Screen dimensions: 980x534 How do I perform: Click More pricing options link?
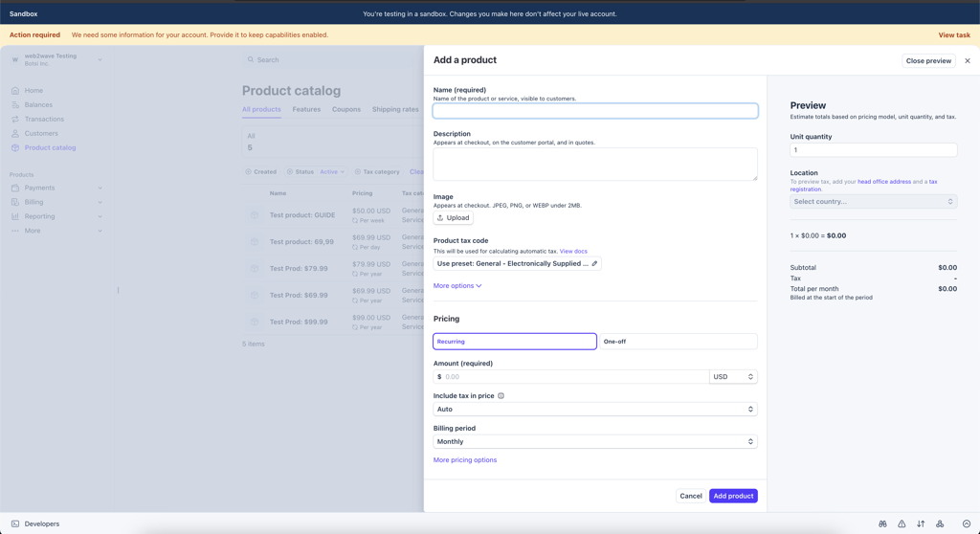point(465,460)
